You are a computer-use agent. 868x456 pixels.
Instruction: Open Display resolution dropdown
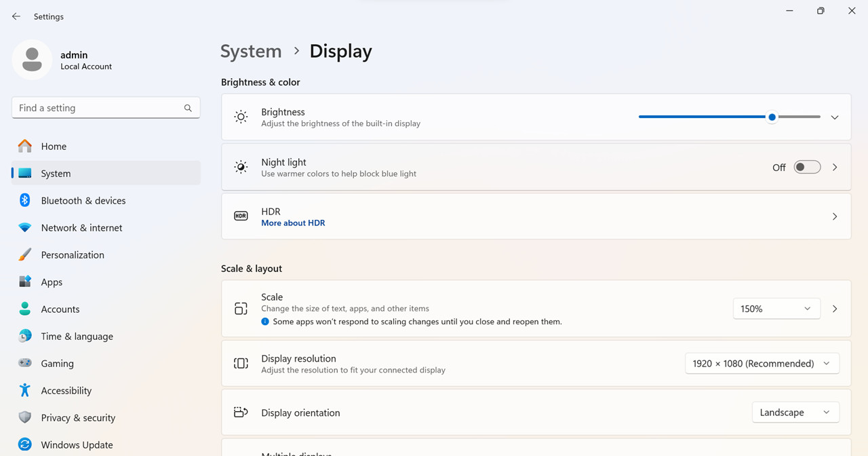tap(762, 363)
